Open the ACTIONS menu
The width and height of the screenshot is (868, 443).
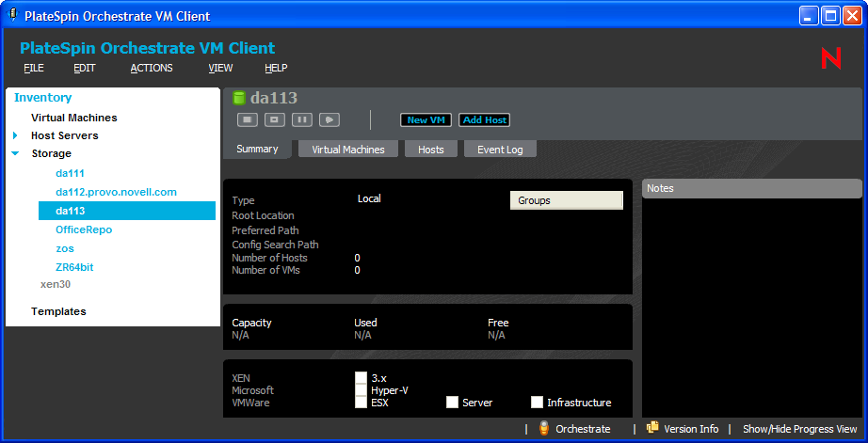152,68
